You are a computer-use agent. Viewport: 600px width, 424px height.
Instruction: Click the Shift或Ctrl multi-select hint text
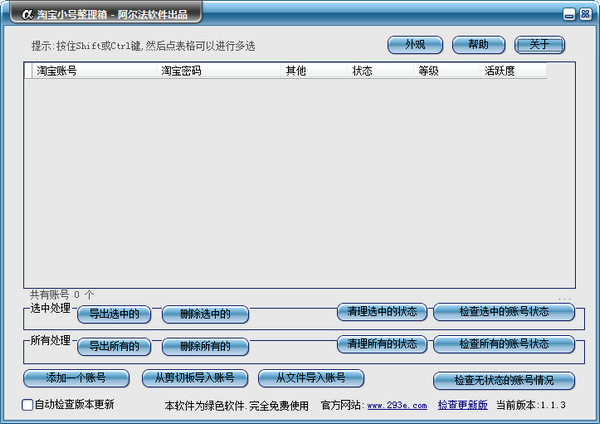click(143, 46)
